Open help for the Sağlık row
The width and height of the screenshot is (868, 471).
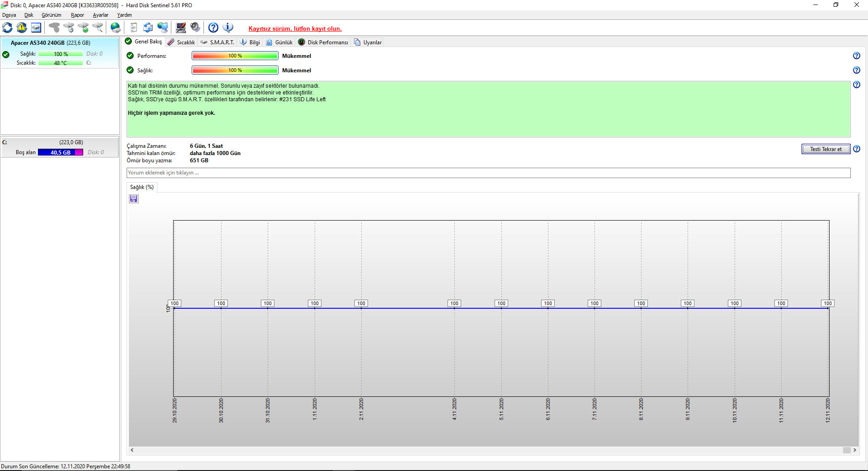pos(856,70)
